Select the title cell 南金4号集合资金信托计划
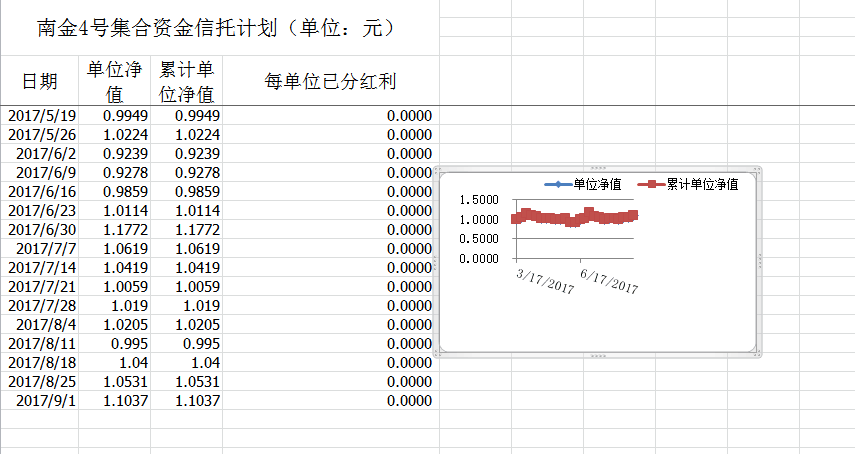Screen dimensions: 855x454 [218, 28]
